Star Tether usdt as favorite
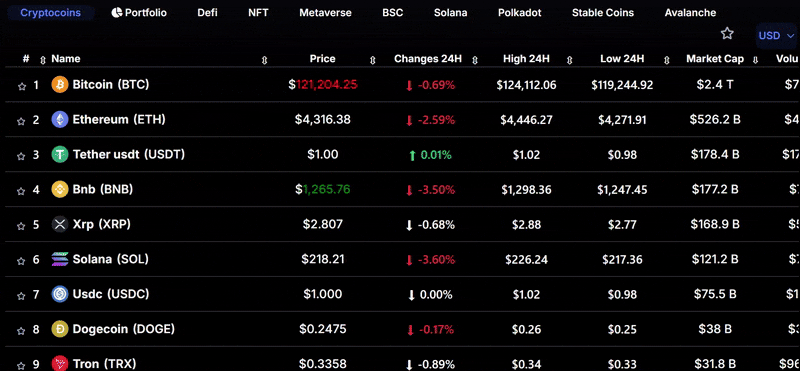 (21, 156)
